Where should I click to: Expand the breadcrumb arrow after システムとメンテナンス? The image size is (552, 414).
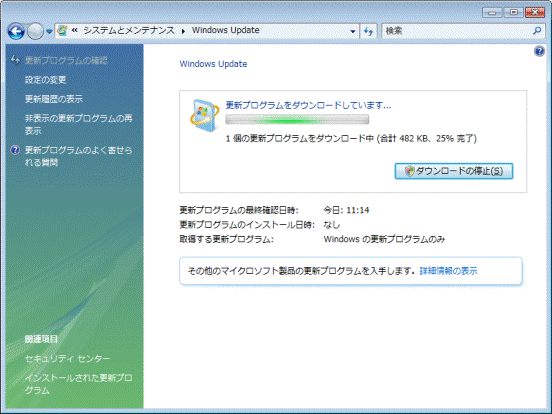(183, 31)
